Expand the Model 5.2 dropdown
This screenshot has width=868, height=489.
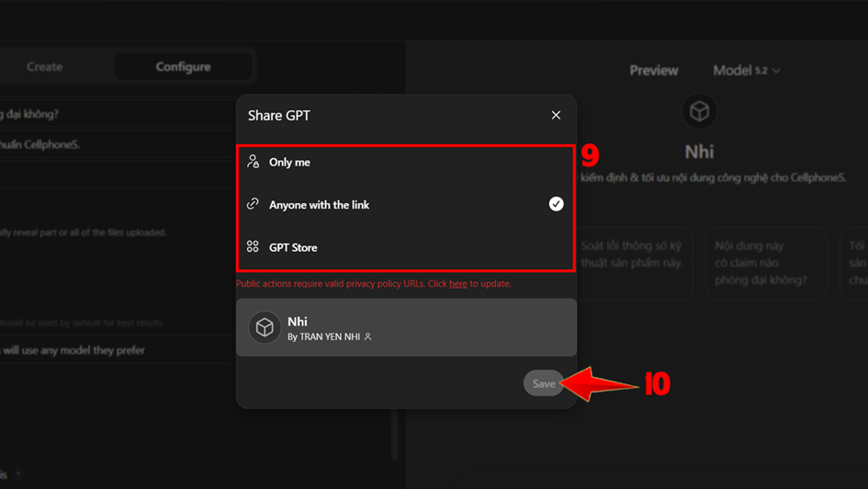[x=746, y=71]
